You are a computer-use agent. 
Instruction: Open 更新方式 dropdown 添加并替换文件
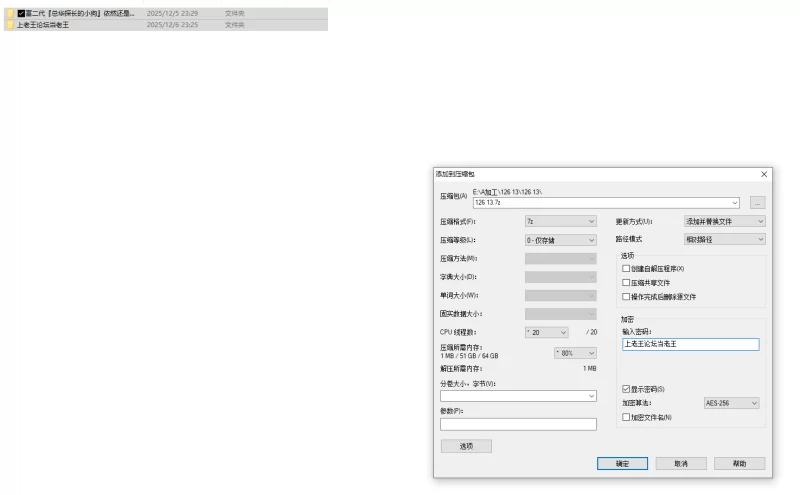tap(724, 221)
